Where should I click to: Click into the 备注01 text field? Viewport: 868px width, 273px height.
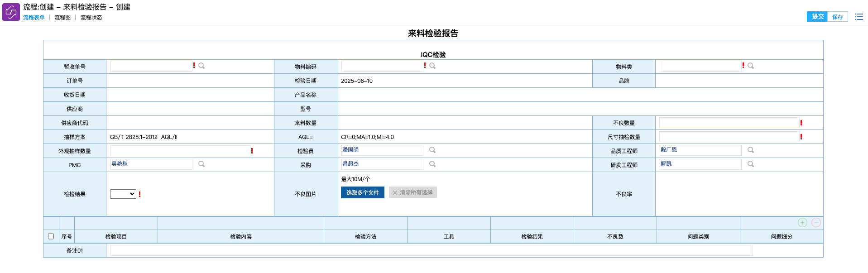(x=431, y=250)
